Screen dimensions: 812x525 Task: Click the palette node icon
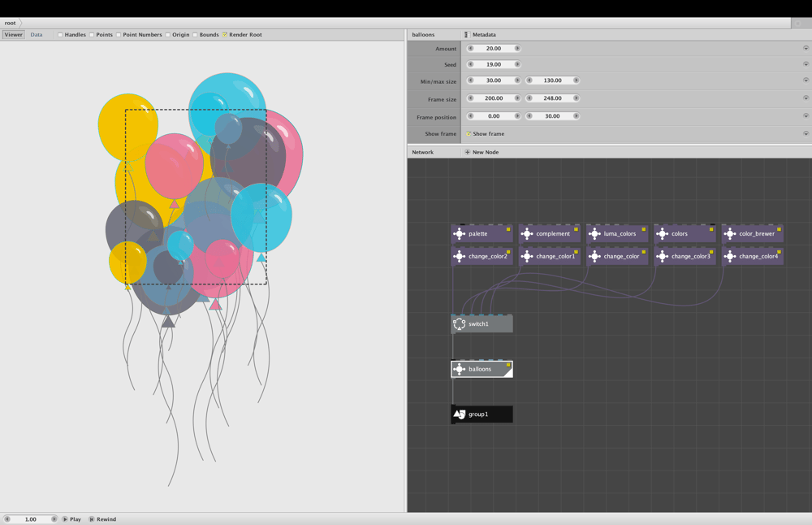459,234
